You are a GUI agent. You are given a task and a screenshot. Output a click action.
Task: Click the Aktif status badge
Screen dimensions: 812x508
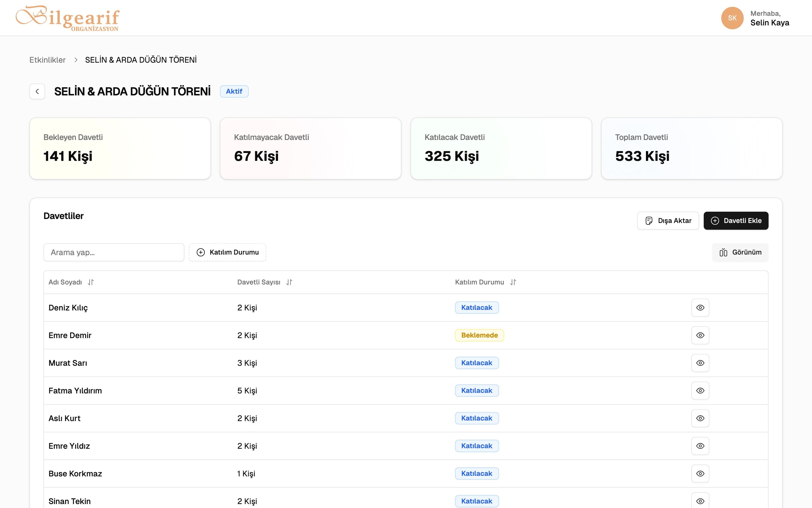[234, 91]
